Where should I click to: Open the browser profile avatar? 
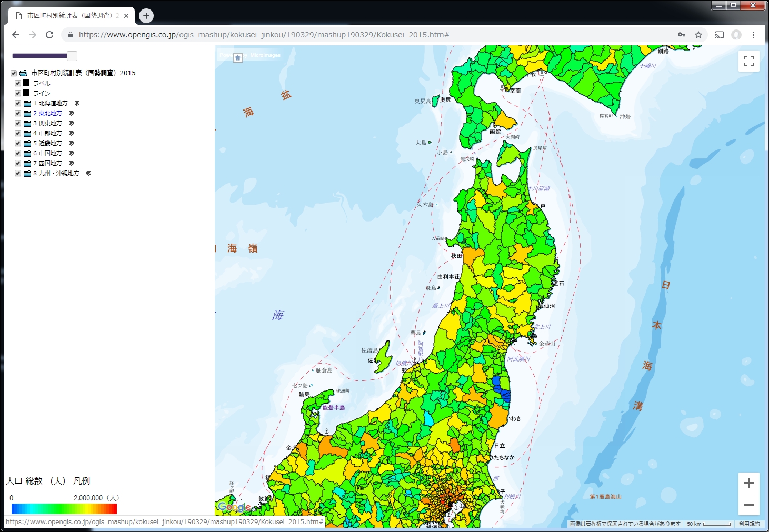coord(736,35)
